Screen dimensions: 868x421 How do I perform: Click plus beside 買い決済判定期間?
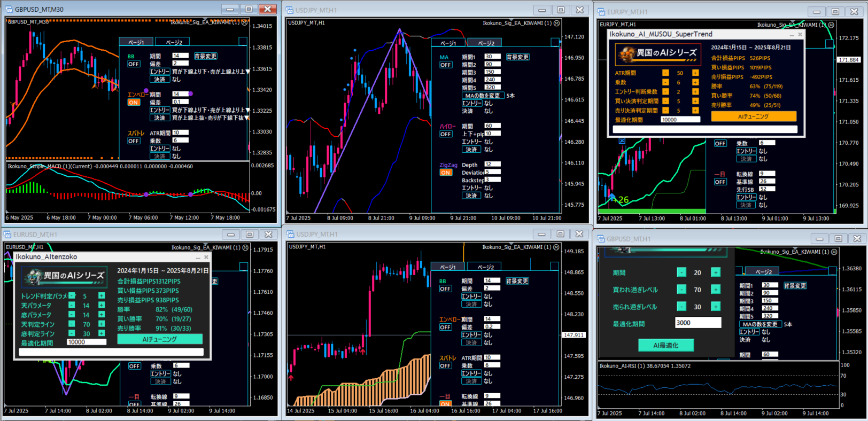695,101
